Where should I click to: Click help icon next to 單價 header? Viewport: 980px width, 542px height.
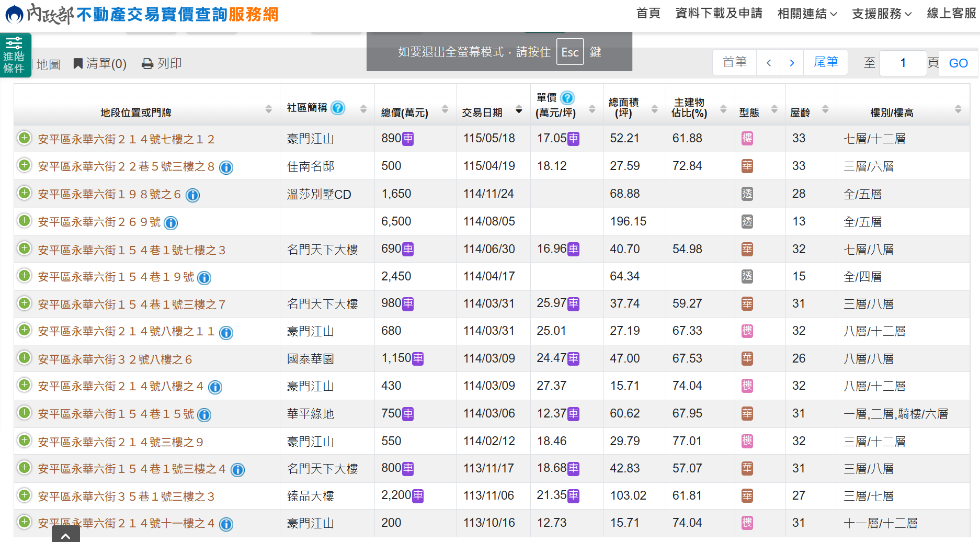(567, 98)
